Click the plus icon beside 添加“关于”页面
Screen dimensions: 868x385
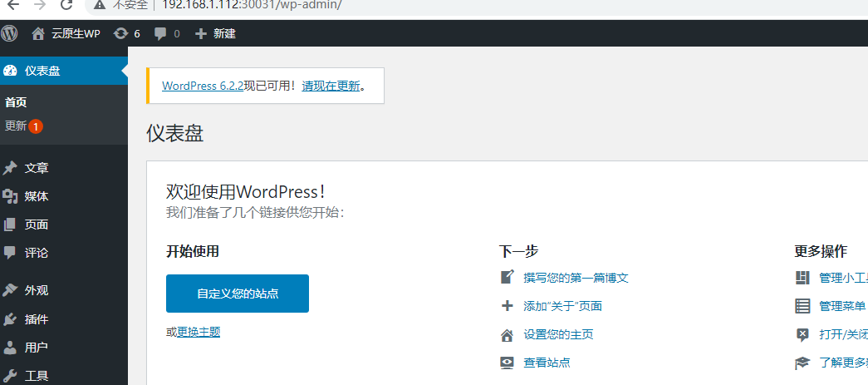pos(507,306)
